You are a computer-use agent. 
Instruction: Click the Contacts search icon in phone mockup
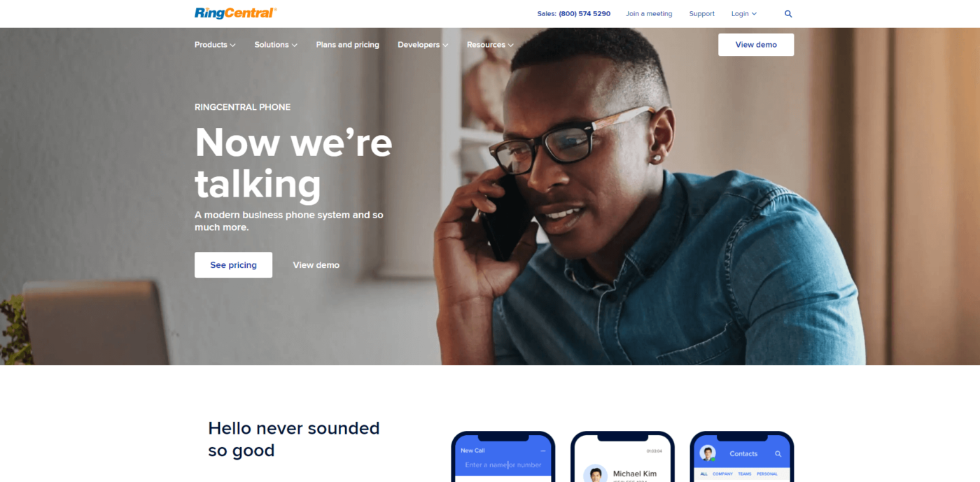point(778,454)
